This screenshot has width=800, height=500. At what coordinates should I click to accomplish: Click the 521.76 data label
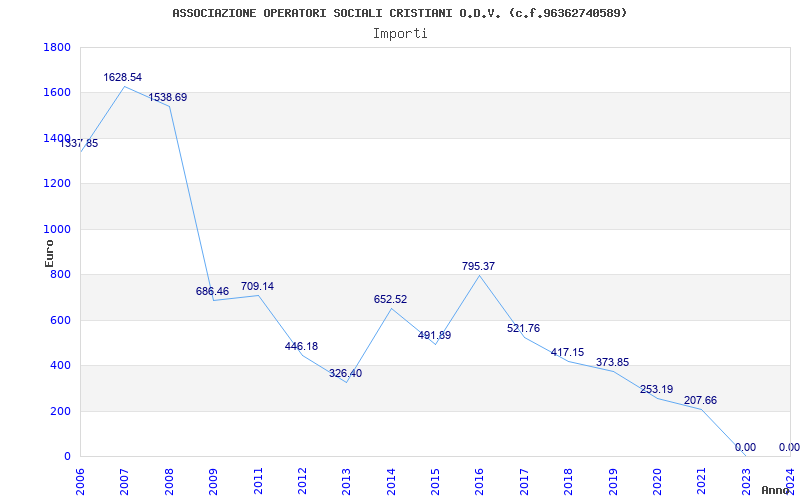[523, 329]
